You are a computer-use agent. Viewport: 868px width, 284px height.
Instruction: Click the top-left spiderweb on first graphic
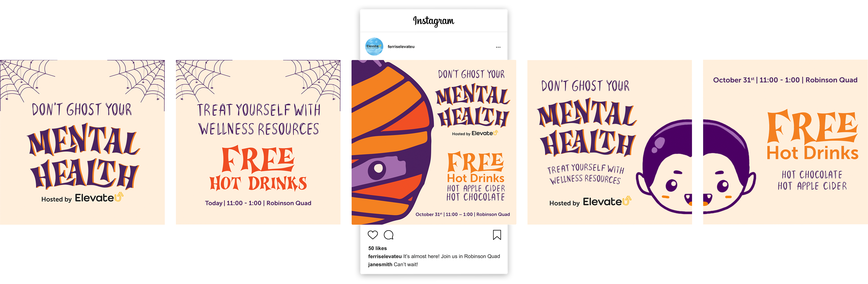click(x=27, y=80)
